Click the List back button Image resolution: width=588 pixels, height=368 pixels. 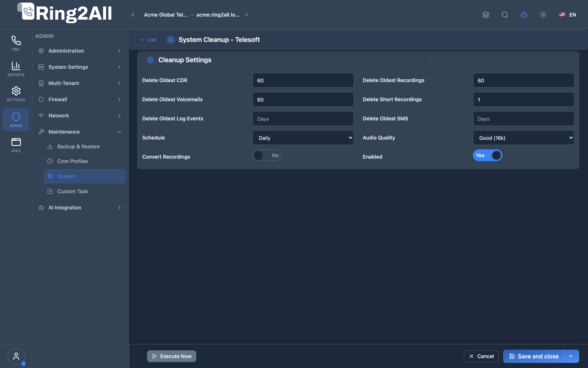[x=148, y=40]
